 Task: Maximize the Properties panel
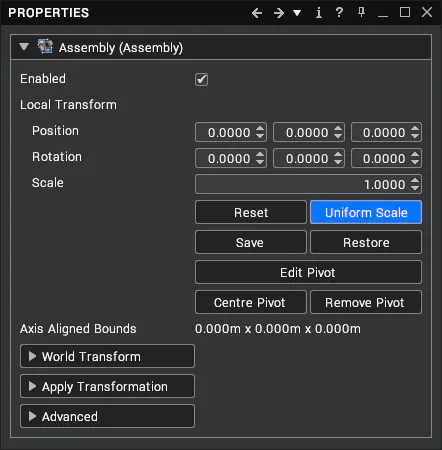pos(405,12)
